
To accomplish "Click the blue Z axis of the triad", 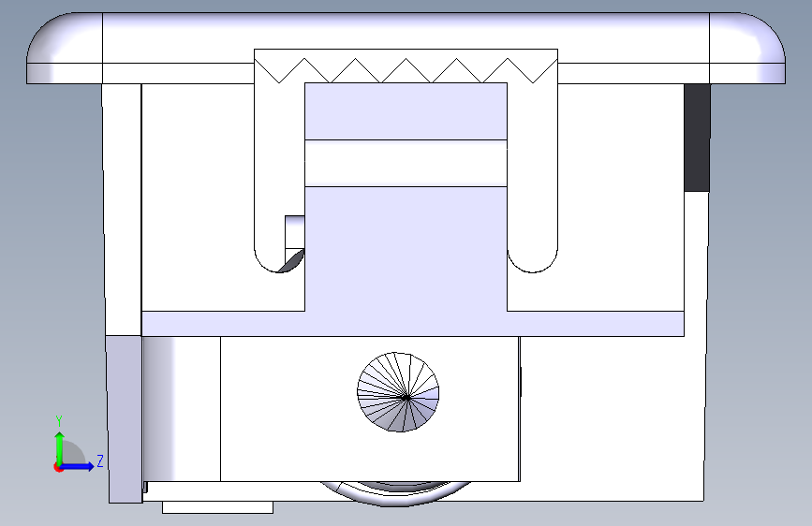I will [78, 466].
